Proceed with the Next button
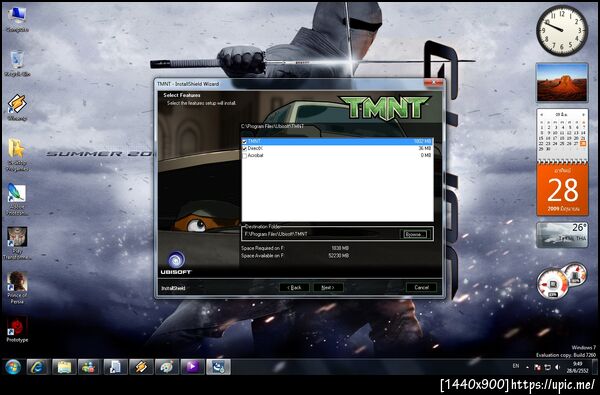The width and height of the screenshot is (600, 395). 328,287
